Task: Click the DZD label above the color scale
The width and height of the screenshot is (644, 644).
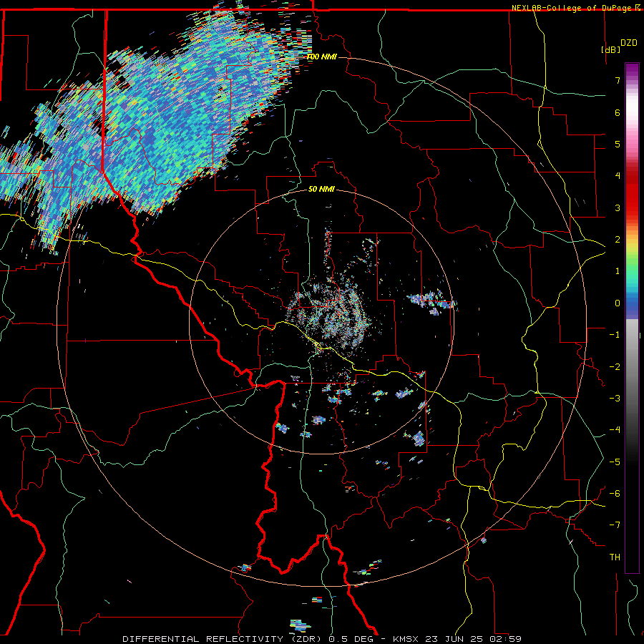Action: [x=628, y=43]
